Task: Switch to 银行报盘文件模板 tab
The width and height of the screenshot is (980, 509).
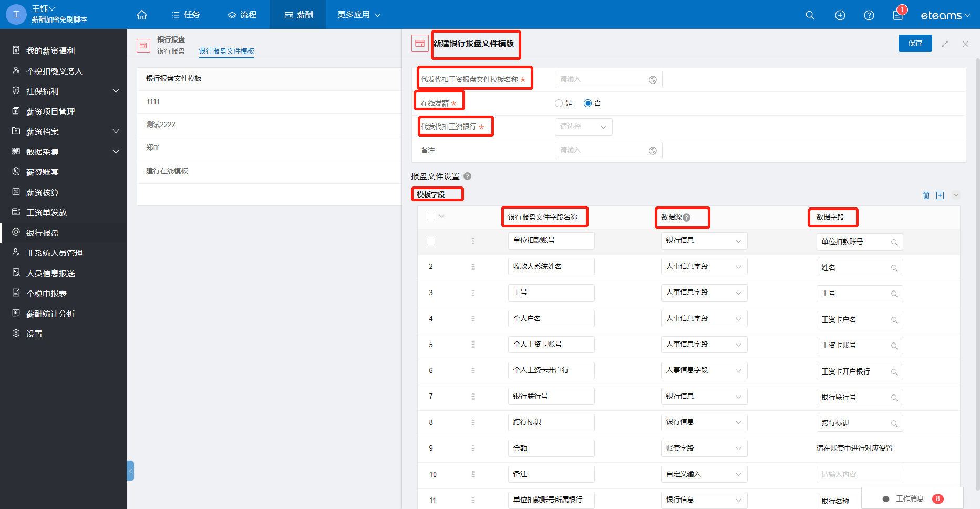Action: [226, 51]
